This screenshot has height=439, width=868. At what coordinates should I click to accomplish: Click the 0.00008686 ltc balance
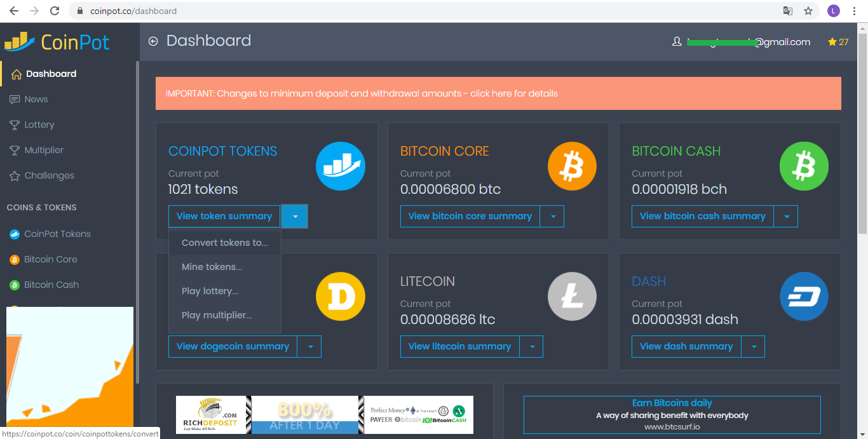[448, 320]
